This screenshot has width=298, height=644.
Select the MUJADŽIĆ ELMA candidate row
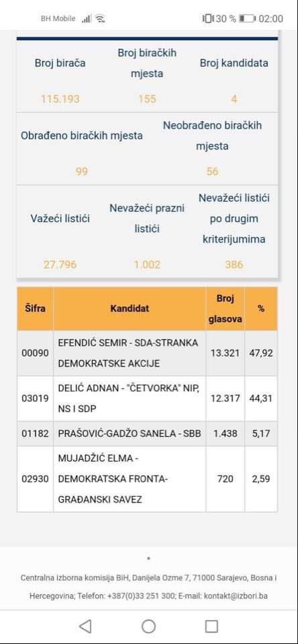tap(147, 479)
